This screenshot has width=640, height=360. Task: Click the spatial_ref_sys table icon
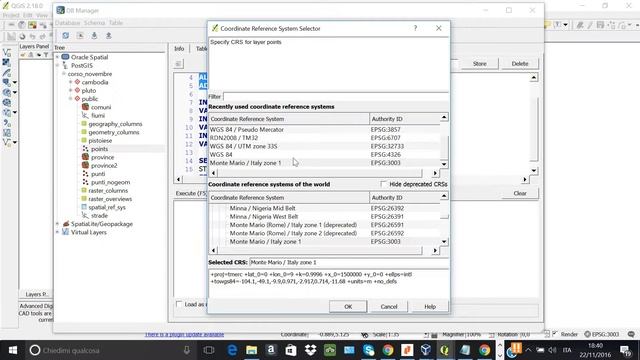tap(84, 207)
